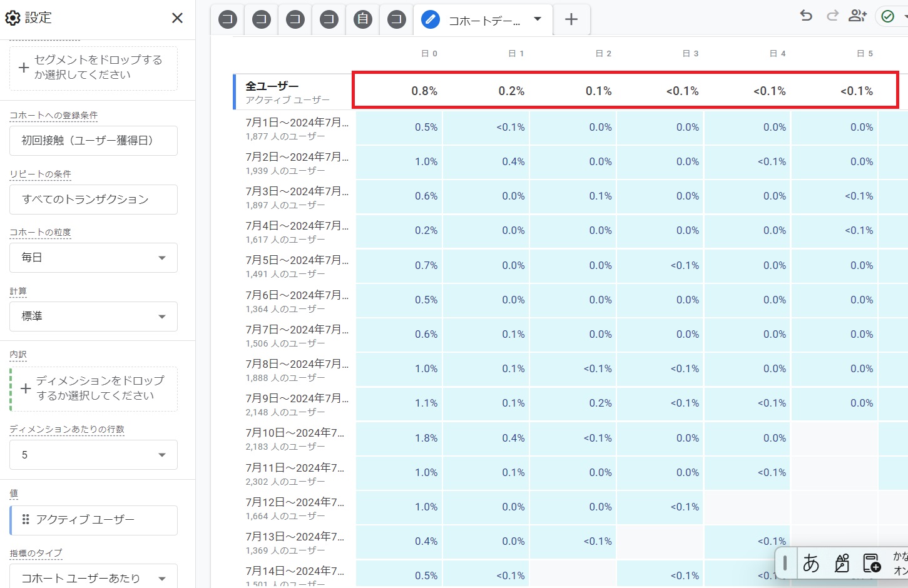Screen dimensions: 908x588
Task: Close the 設定 settings panel
Action: pyautogui.click(x=177, y=18)
